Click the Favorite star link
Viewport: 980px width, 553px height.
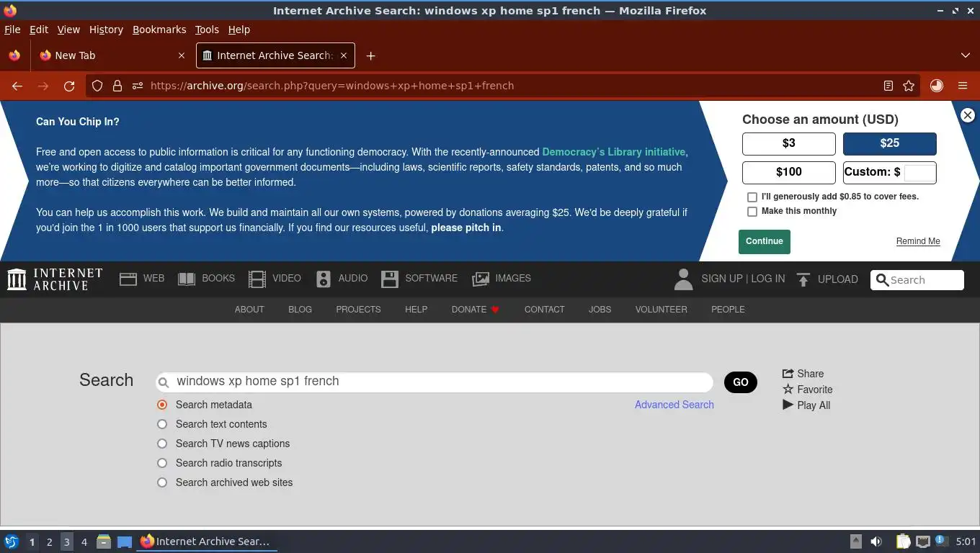pos(807,390)
